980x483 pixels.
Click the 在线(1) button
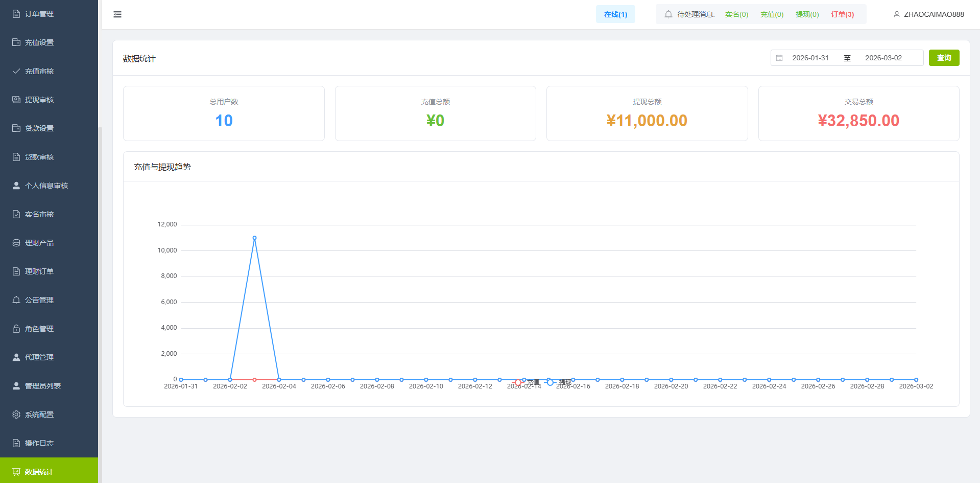tap(615, 14)
